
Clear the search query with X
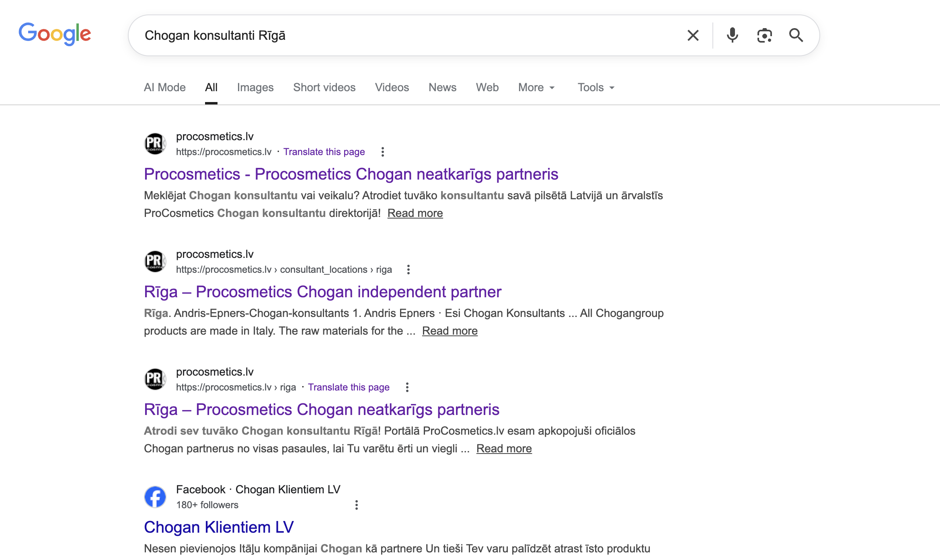pos(693,35)
